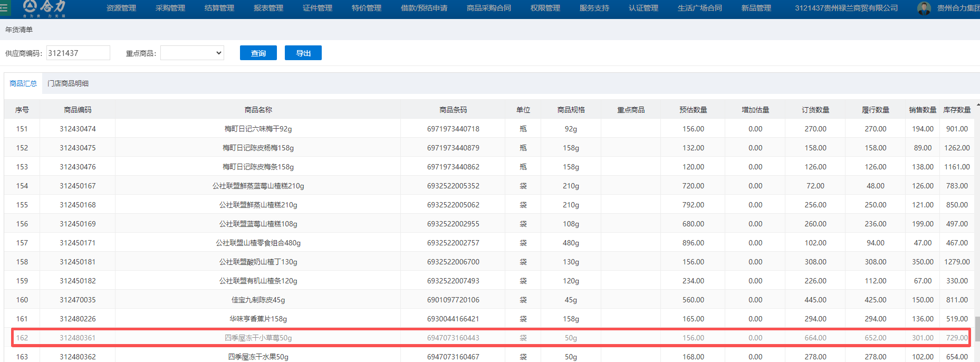This screenshot has height=362, width=980.
Task: Click the 合力 logo in the header
Action: tap(45, 8)
